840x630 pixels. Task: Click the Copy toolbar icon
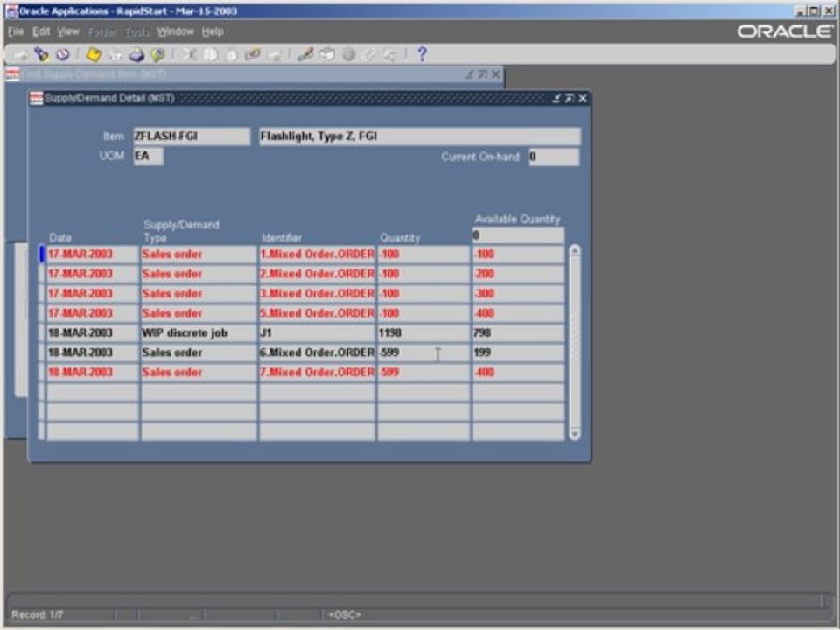coord(211,54)
